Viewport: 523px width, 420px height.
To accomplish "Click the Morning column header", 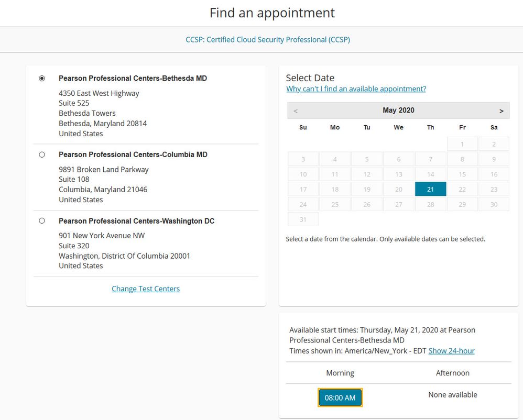I will tap(340, 373).
